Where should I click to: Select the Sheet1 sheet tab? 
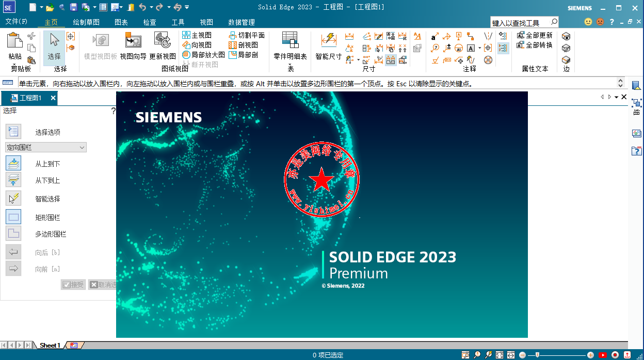[50, 345]
